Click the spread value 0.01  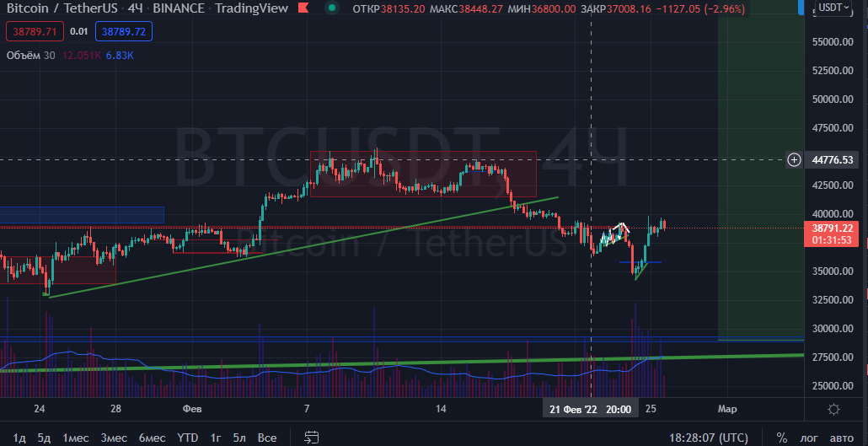pyautogui.click(x=79, y=31)
